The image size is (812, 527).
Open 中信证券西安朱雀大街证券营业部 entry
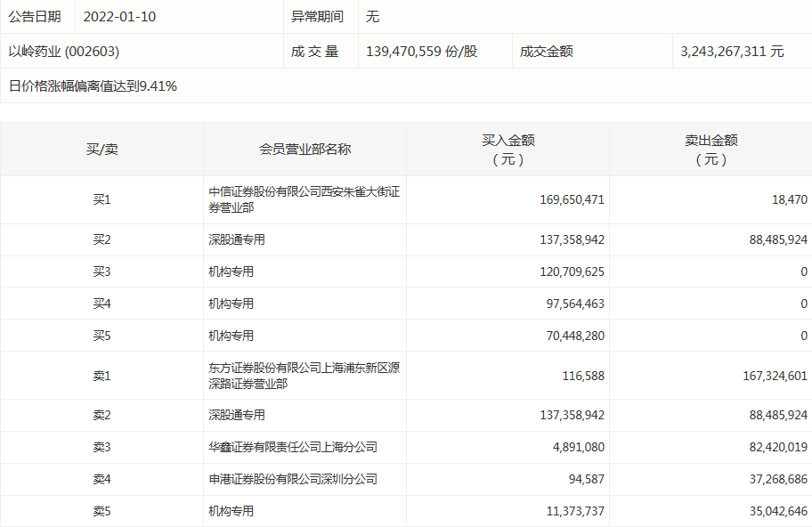pyautogui.click(x=304, y=199)
